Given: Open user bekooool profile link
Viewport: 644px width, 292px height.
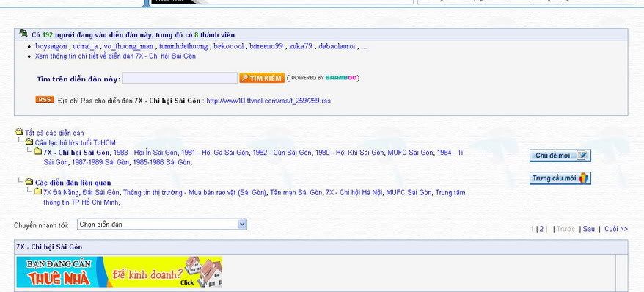Looking at the screenshot, I should 229,46.
